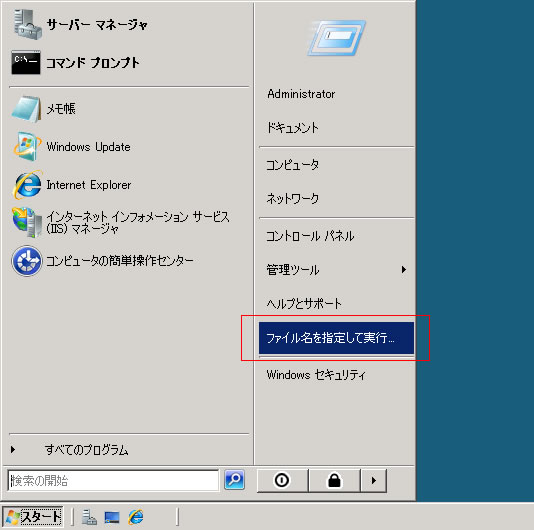Screen dimensions: 534x530
Task: Click inside the 検索の開始 search field
Action: coord(113,480)
